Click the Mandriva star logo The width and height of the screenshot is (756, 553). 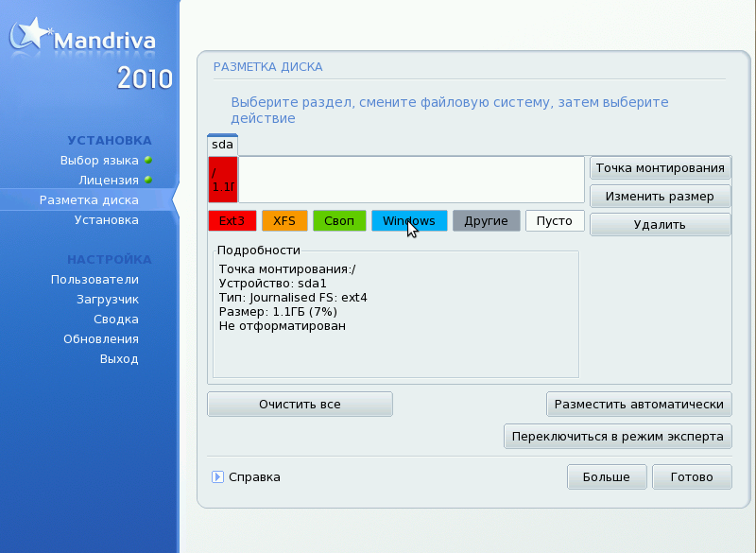(30, 34)
